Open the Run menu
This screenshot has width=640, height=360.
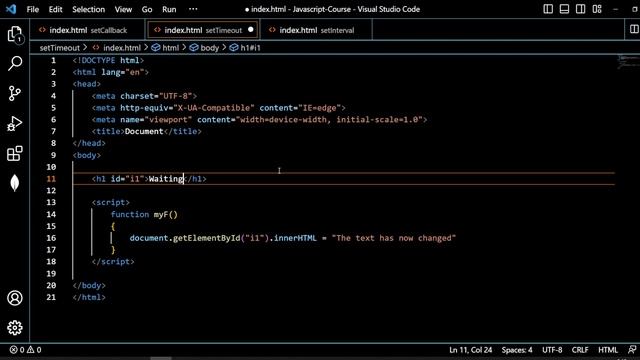(x=169, y=9)
